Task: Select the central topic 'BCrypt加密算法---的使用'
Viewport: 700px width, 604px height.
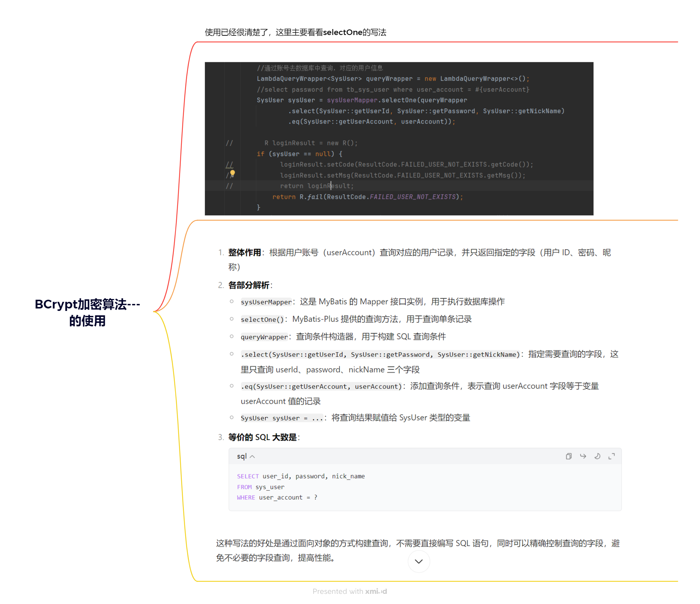Action: click(87, 312)
